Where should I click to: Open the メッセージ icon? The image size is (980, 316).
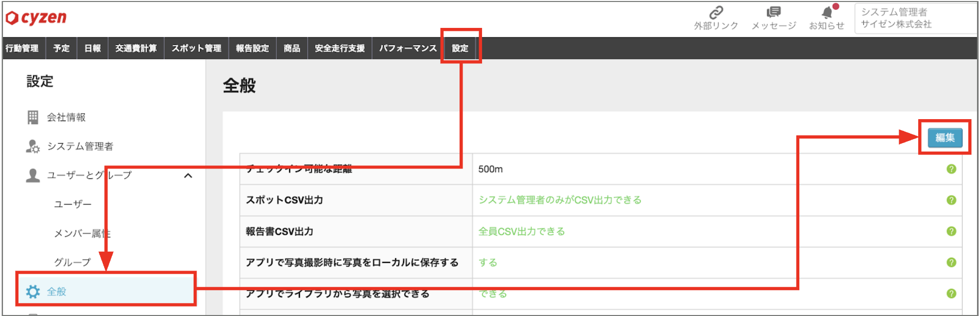click(x=773, y=12)
